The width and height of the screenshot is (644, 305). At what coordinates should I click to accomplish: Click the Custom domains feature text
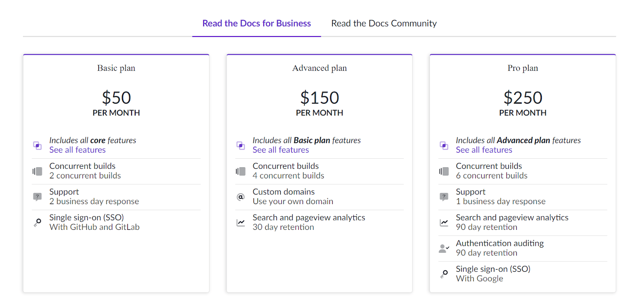coord(283,192)
